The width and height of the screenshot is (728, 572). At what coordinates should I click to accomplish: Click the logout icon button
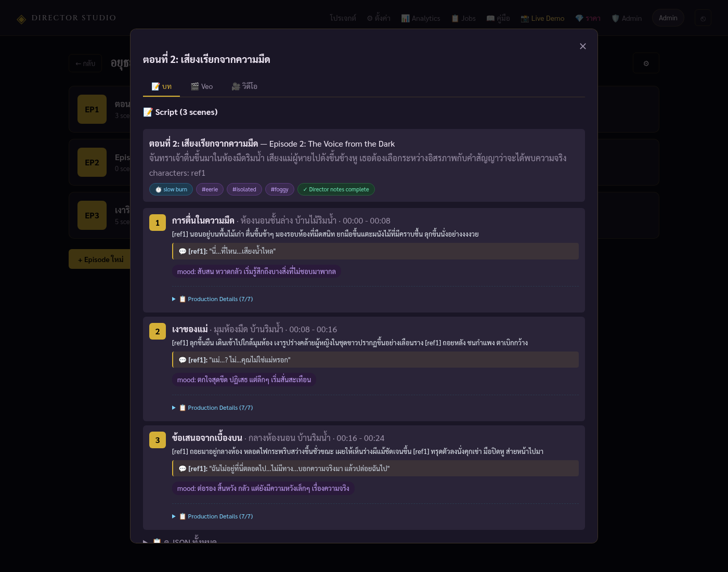[x=703, y=18]
